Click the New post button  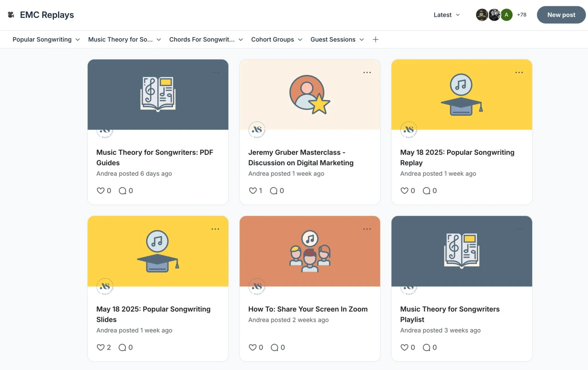561,15
